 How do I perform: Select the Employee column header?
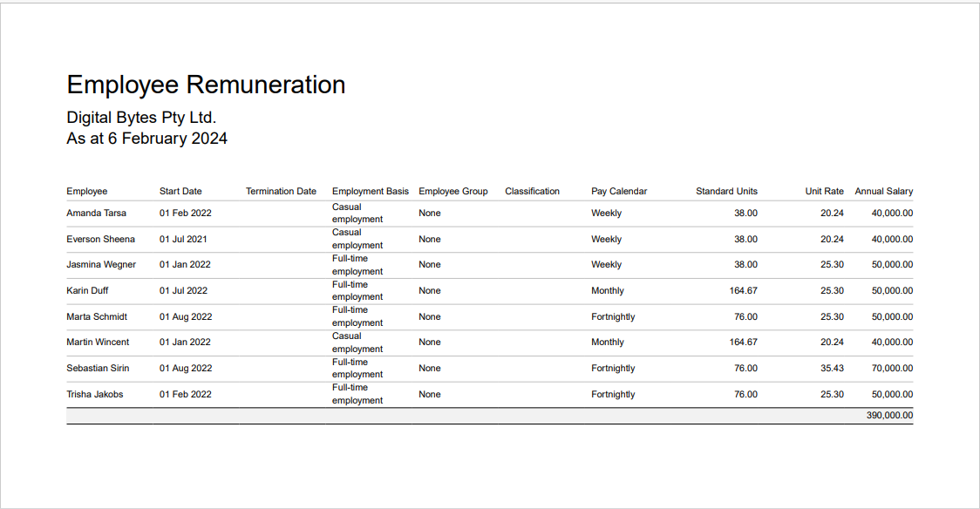point(87,192)
